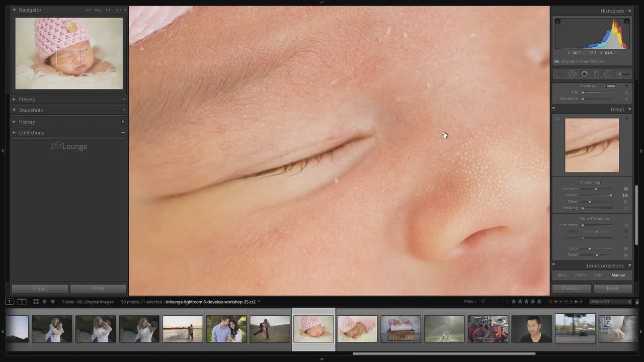
Task: Go back using the left arrow in filmstrip bar
Action: click(44, 302)
